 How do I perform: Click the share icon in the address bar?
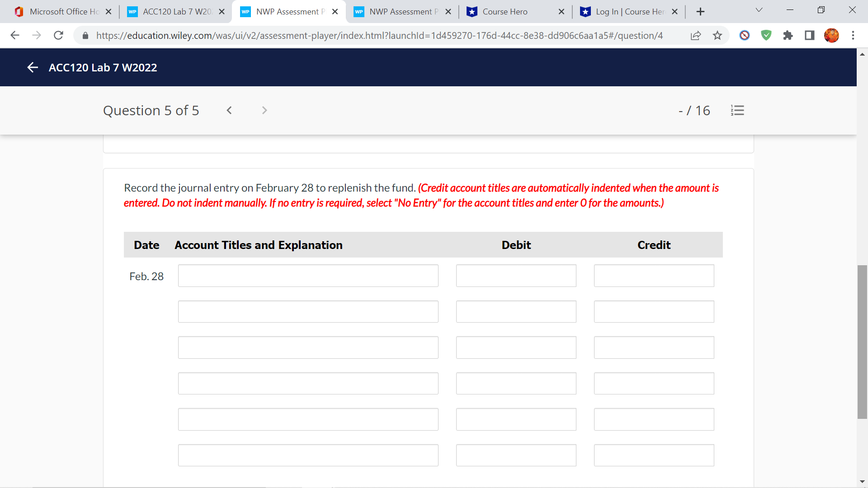(x=696, y=35)
